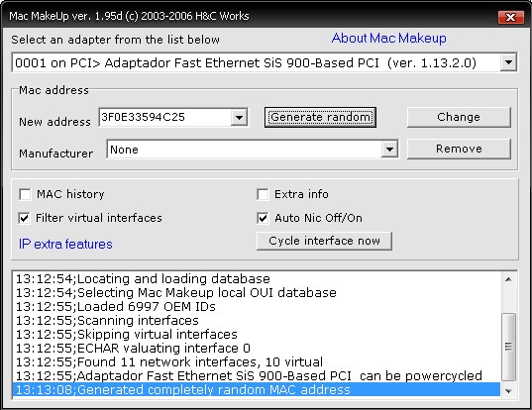532x410 pixels.
Task: Select log line 'Found 11 network interfaces, 10 virtual'
Action: 257,362
